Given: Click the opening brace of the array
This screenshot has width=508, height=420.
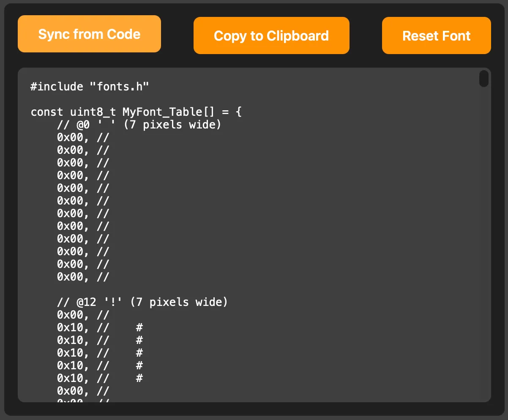Looking at the screenshot, I should 239,112.
